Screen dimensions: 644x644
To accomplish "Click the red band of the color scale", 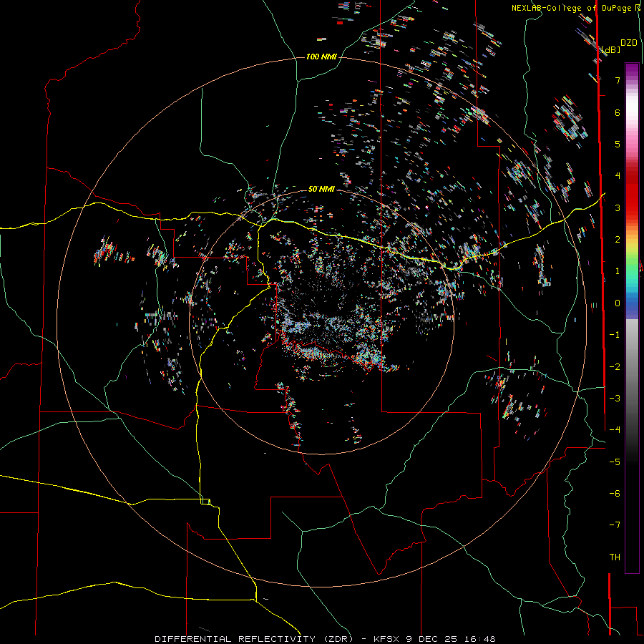I will [632, 191].
